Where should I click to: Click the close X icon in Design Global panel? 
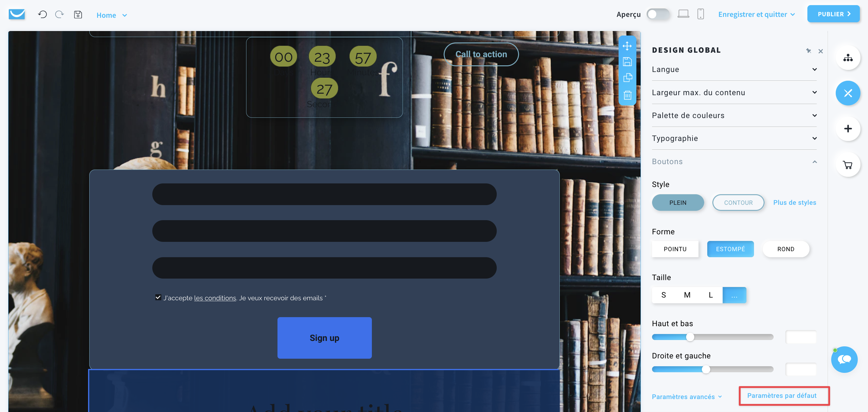coord(821,51)
